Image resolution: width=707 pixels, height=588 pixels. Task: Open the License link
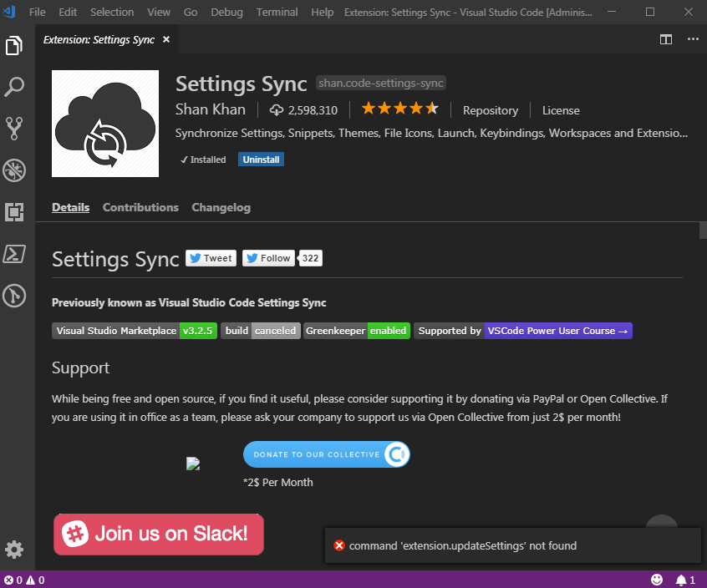click(x=561, y=110)
